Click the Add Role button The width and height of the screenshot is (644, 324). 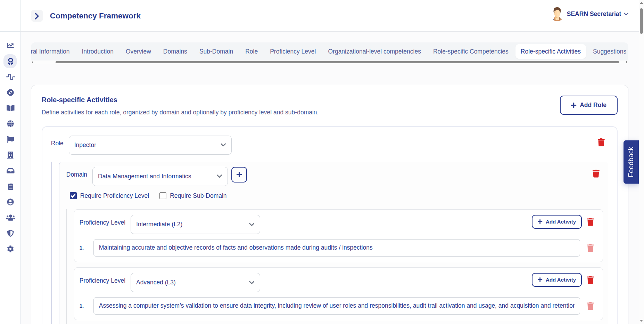[x=588, y=105]
